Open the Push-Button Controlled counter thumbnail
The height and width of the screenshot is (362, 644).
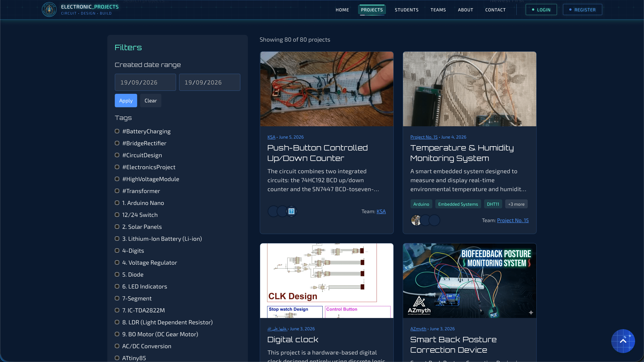pos(326,89)
